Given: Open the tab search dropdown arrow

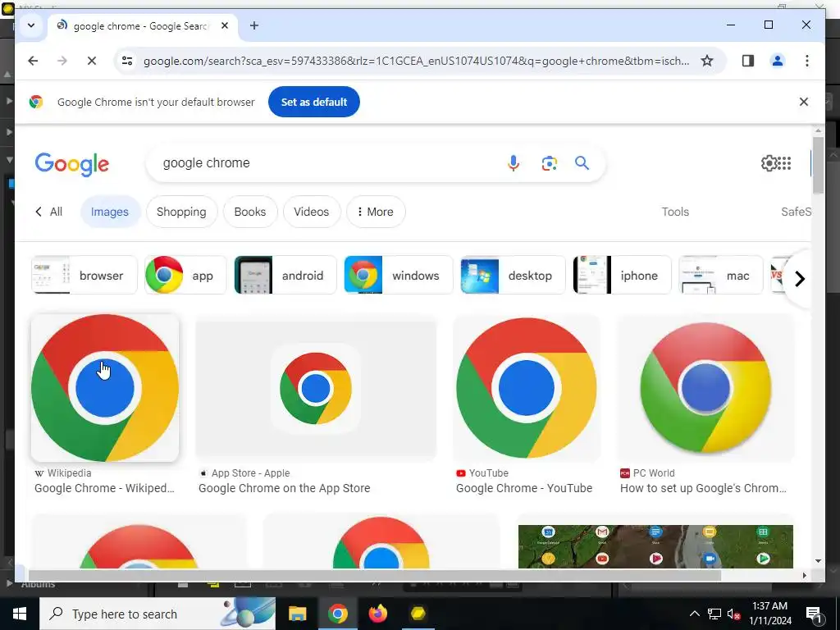Looking at the screenshot, I should pos(31,25).
